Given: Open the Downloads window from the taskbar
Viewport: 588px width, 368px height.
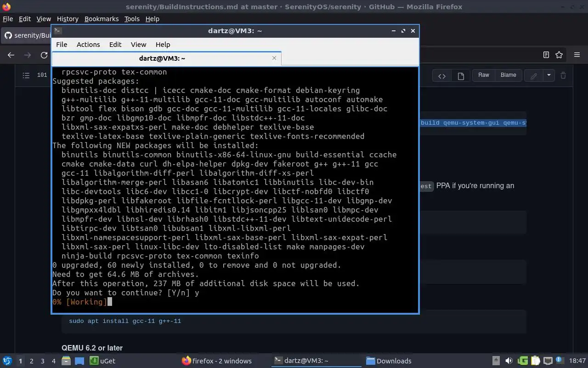Looking at the screenshot, I should (389, 361).
